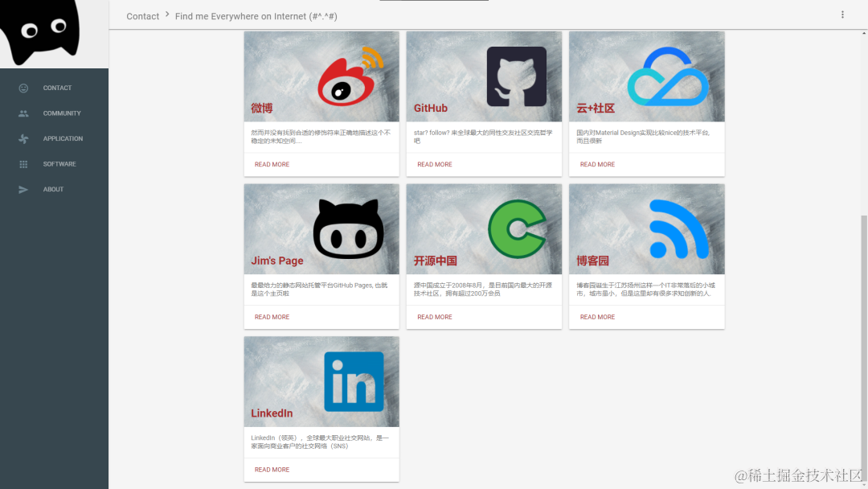Click the 博客园 card title
This screenshot has height=489, width=868.
tap(593, 261)
